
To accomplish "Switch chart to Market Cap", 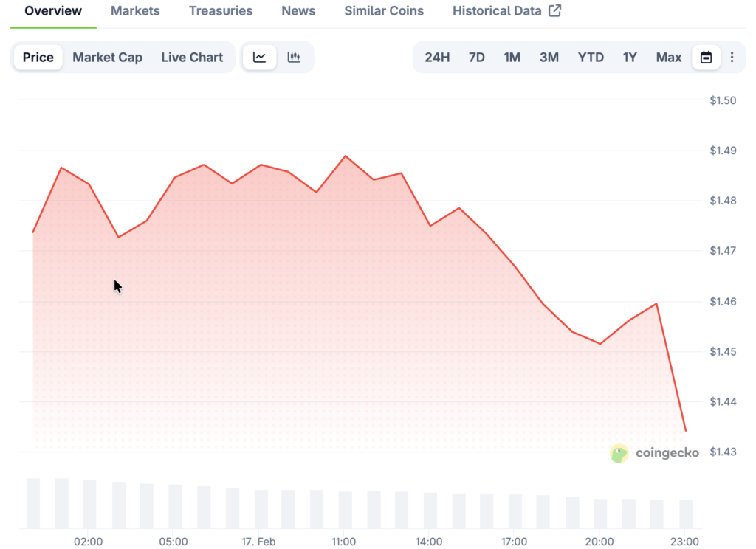I will pos(107,58).
